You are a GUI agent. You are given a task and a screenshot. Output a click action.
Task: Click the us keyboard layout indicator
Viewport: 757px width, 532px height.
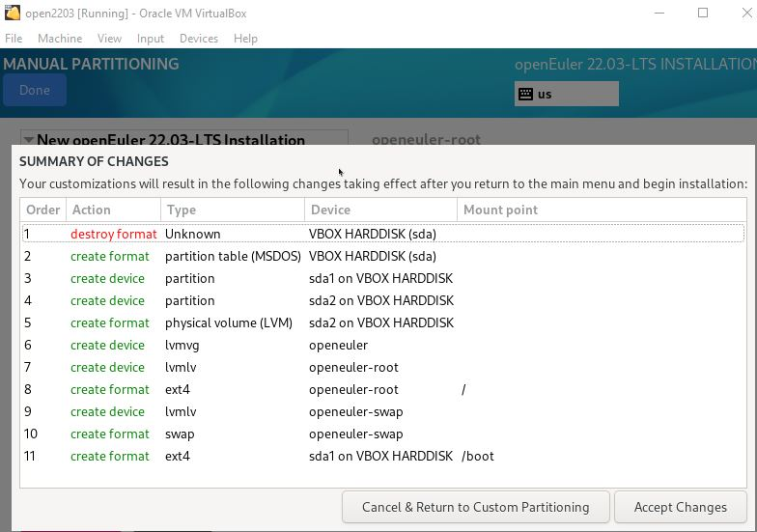(566, 94)
